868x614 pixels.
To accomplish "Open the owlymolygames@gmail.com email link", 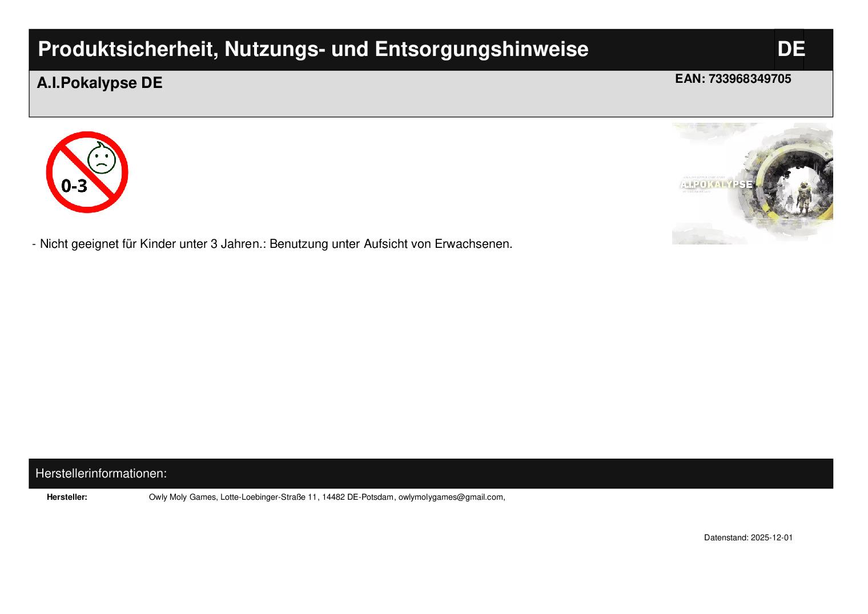I will pos(451,497).
